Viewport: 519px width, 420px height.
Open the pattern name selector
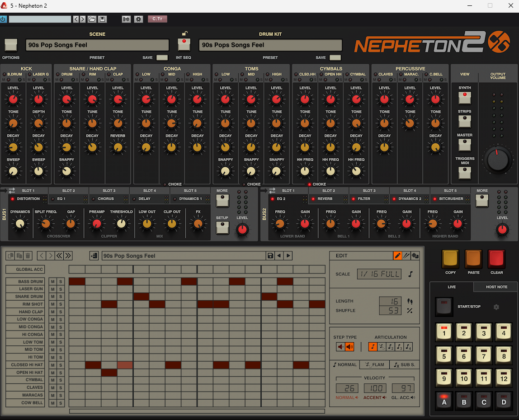click(184, 256)
